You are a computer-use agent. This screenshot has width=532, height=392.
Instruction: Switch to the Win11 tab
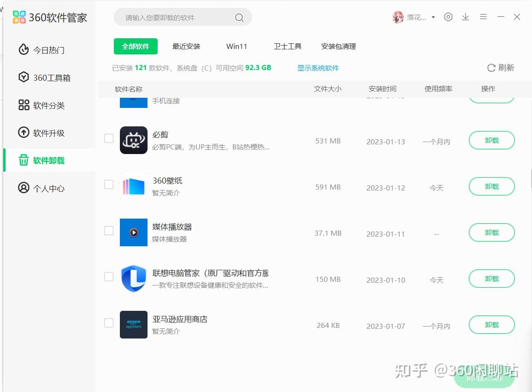[236, 46]
